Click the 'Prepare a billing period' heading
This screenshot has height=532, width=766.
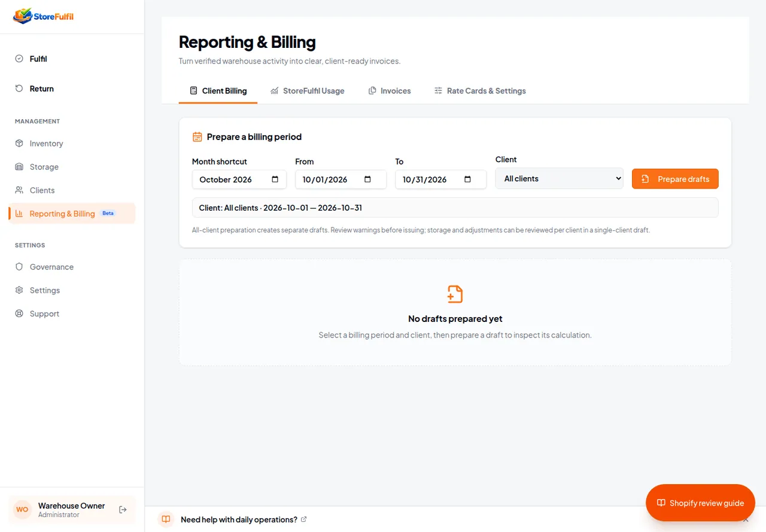(254, 137)
